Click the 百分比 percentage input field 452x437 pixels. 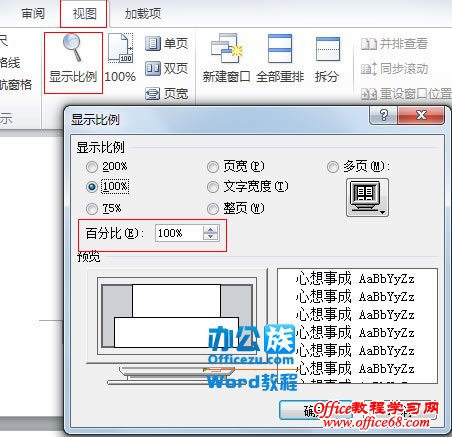tap(179, 233)
